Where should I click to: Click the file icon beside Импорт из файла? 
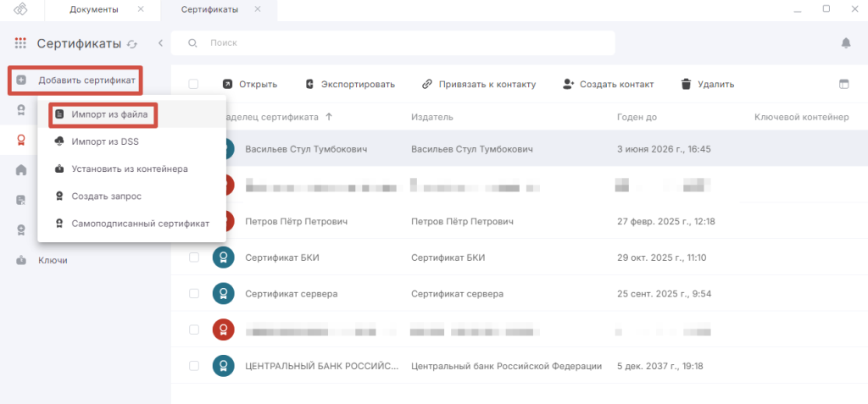pos(59,115)
